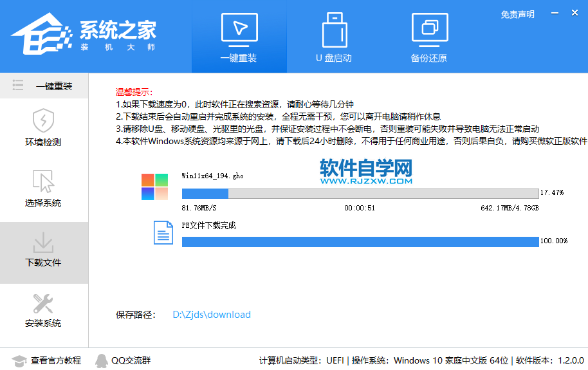Screen dimensions: 588x370
Task: Select the 下载文件 download step
Action: pyautogui.click(x=43, y=252)
